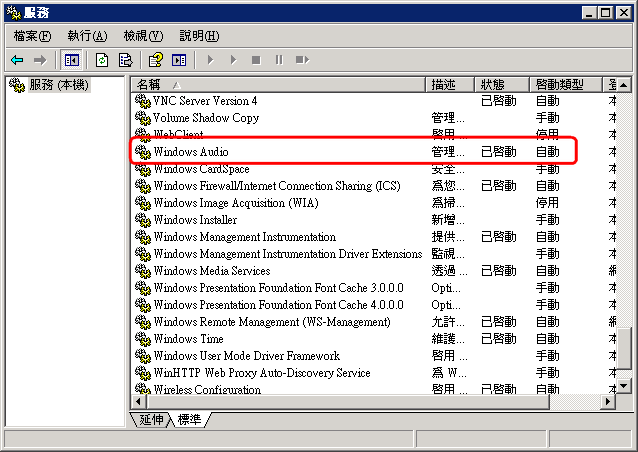Sort by the 描述 column header
This screenshot has width=638, height=452.
coord(450,85)
